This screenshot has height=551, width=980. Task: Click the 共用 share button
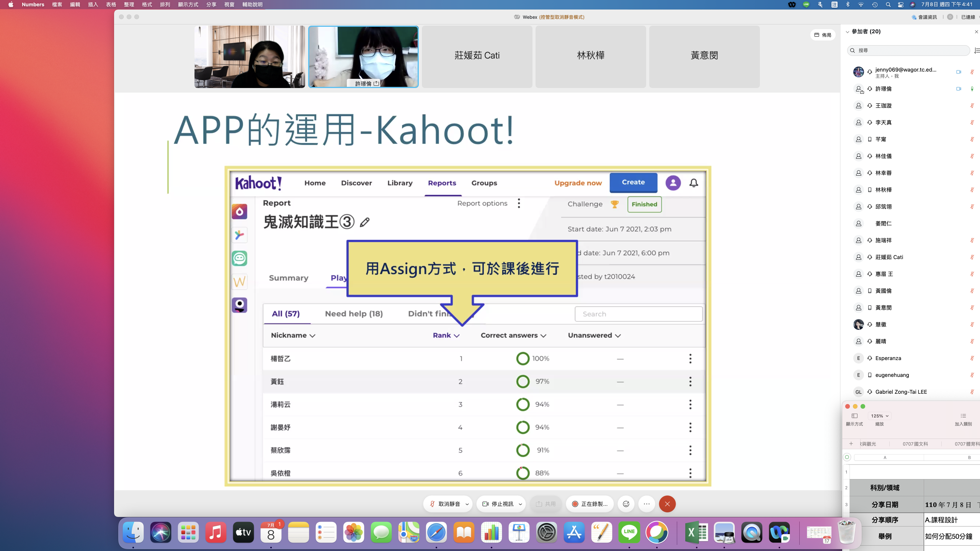(x=546, y=504)
